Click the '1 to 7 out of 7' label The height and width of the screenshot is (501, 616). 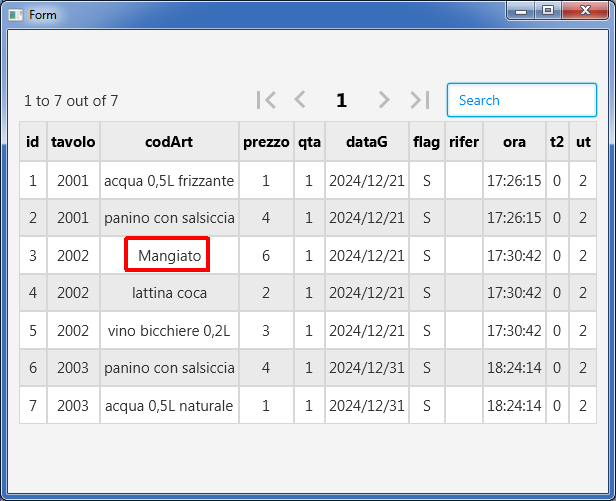[x=71, y=101]
